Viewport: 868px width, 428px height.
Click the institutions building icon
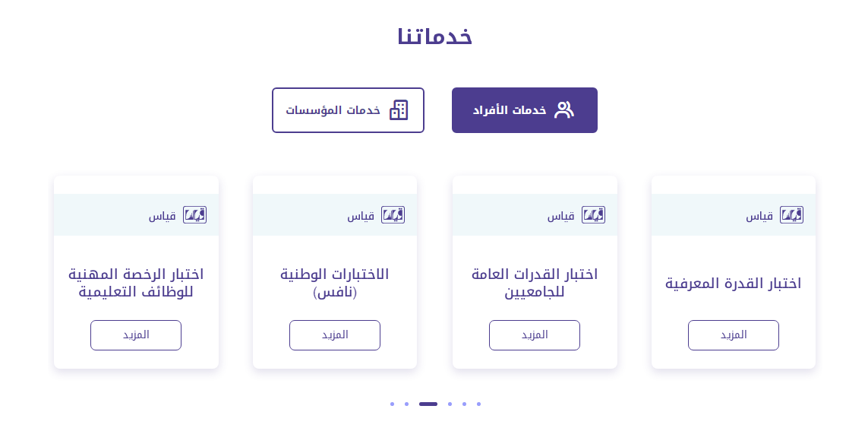(399, 110)
